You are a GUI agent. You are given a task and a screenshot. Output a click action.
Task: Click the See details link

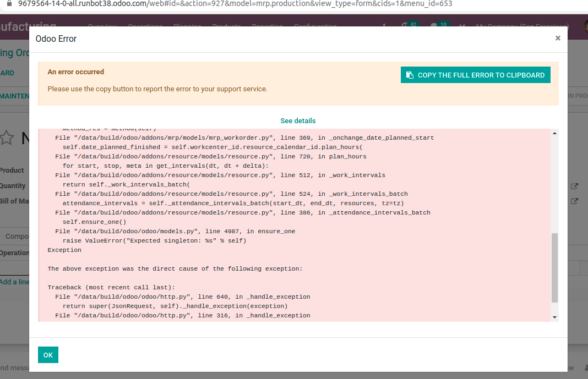[298, 121]
